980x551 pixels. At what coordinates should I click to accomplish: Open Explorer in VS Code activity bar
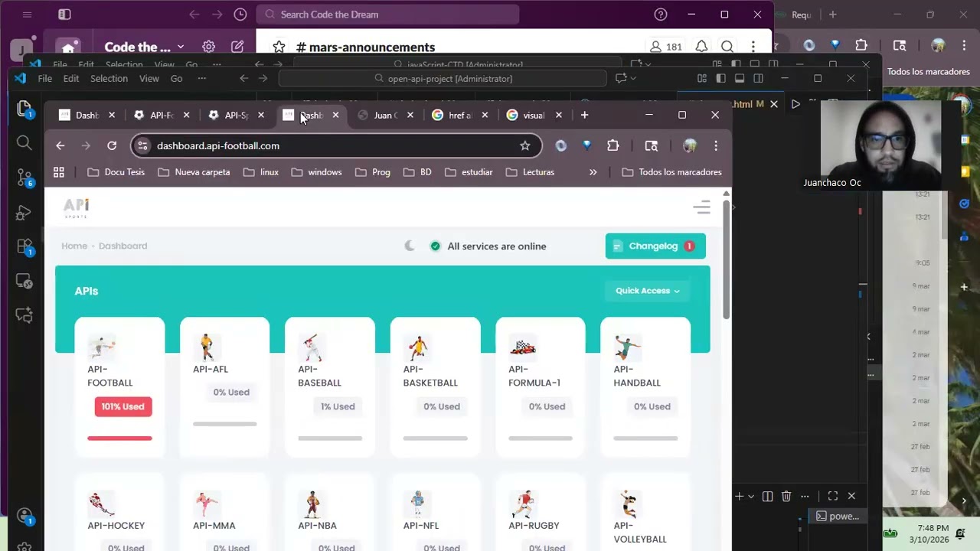(24, 109)
